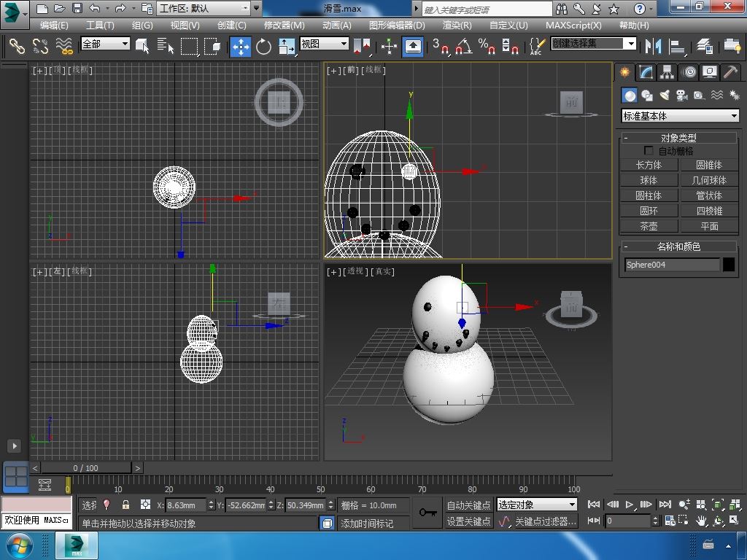This screenshot has height=560, width=747.
Task: Click 球体 sphere primitive button
Action: (649, 180)
